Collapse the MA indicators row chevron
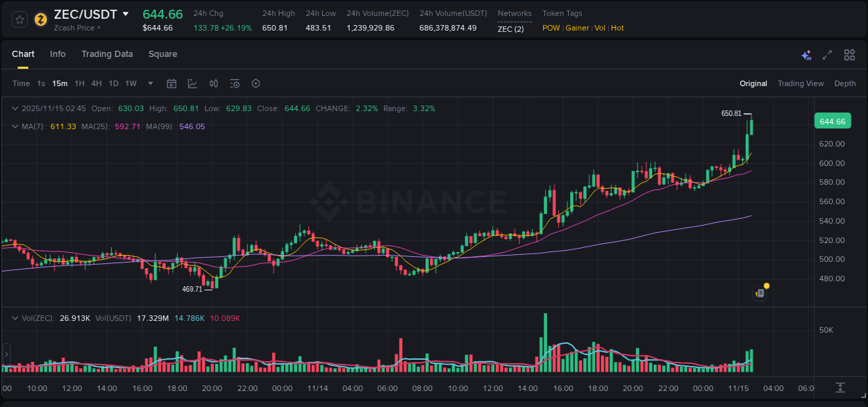868x407 pixels. [15, 126]
